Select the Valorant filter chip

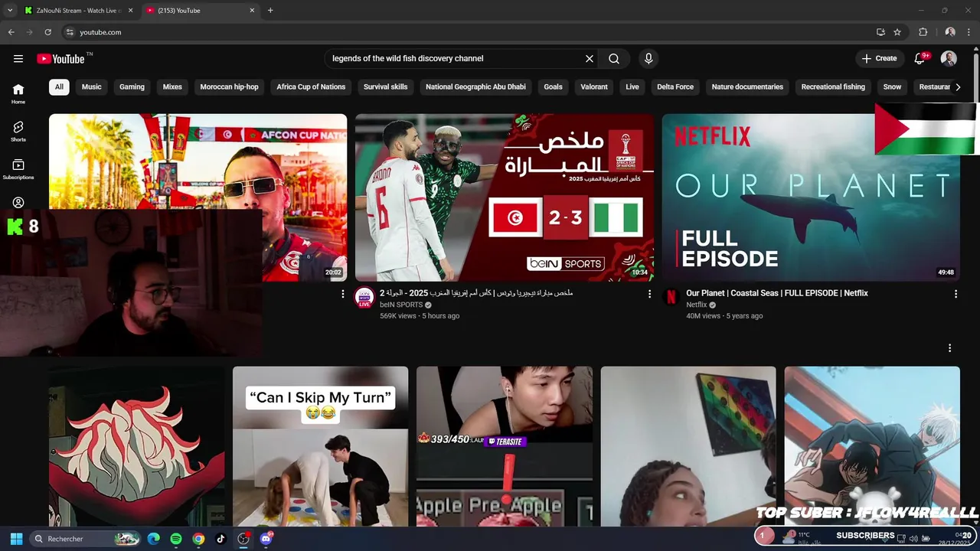(594, 86)
